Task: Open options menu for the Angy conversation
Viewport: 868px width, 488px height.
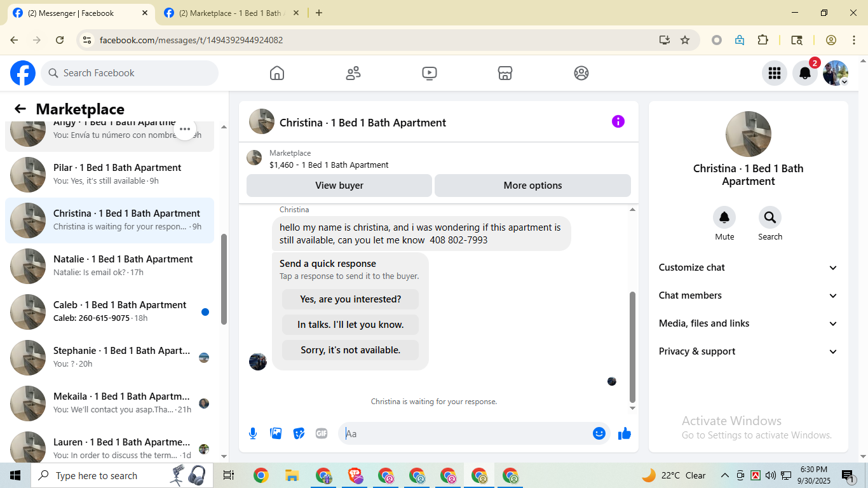Action: pos(185,129)
